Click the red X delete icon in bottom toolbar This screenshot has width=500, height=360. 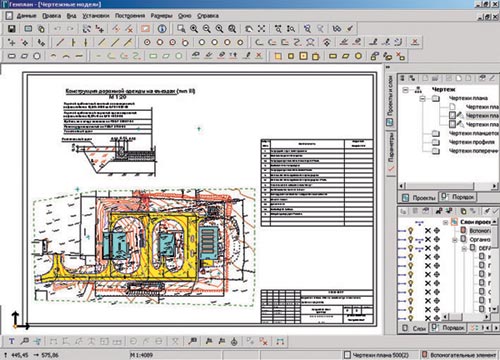(x=264, y=341)
